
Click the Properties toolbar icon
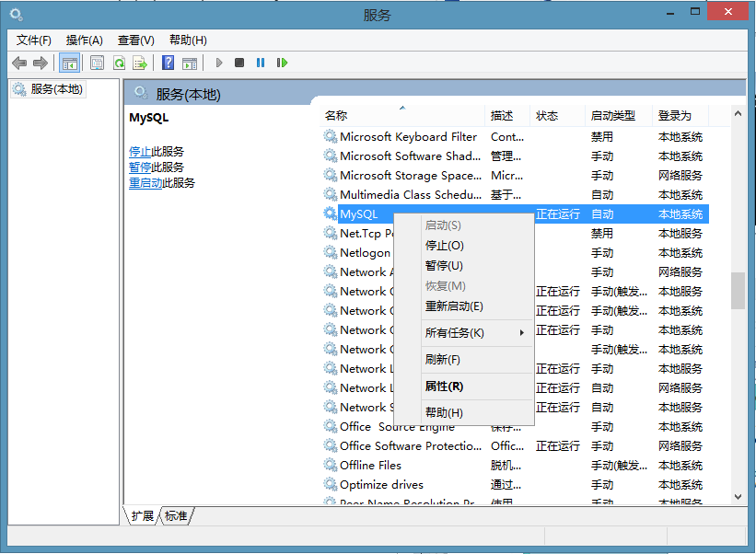point(97,63)
